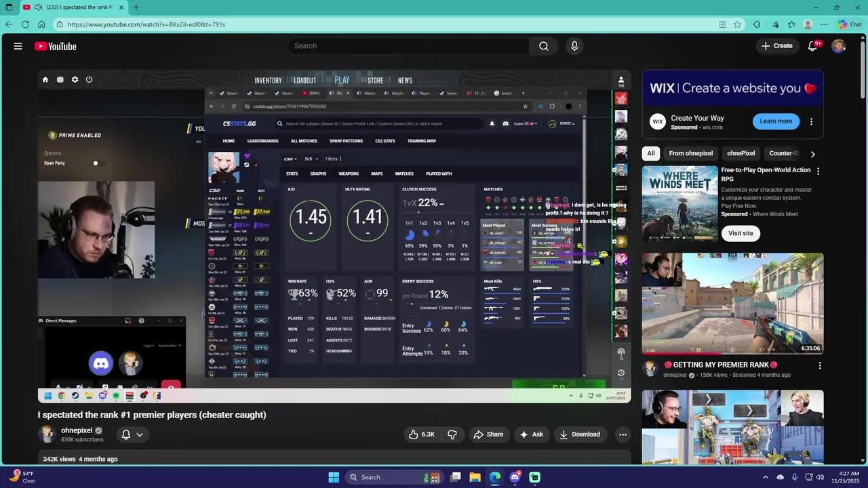Open Edge favorites list
This screenshot has width=868, height=488.
click(791, 24)
